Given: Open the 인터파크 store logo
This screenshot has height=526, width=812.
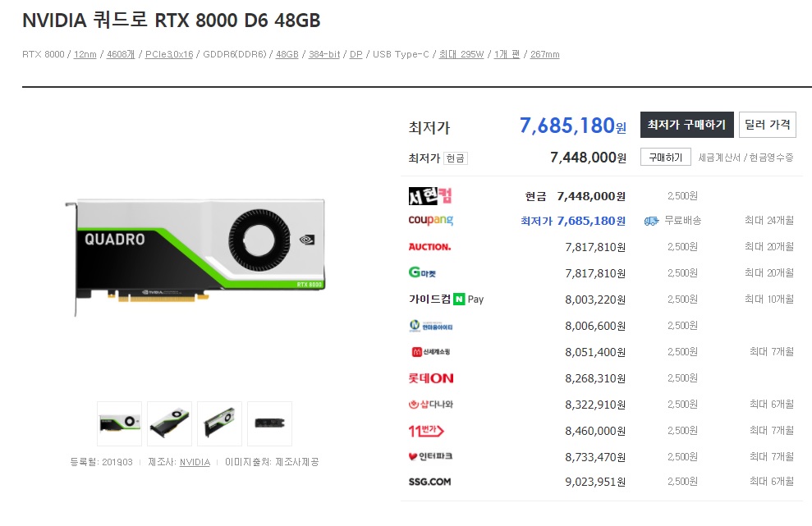Looking at the screenshot, I should 430,456.
